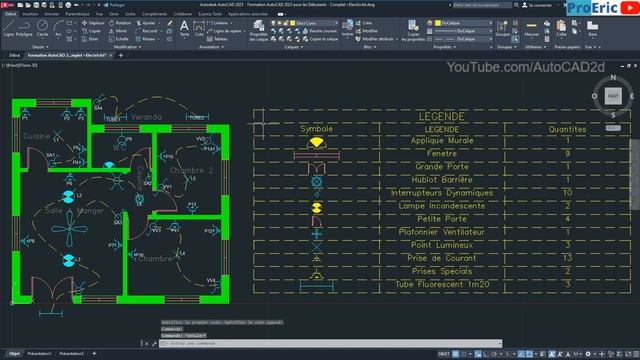Click the Rotation tool
The width and height of the screenshot is (640, 360).
tap(120, 23)
